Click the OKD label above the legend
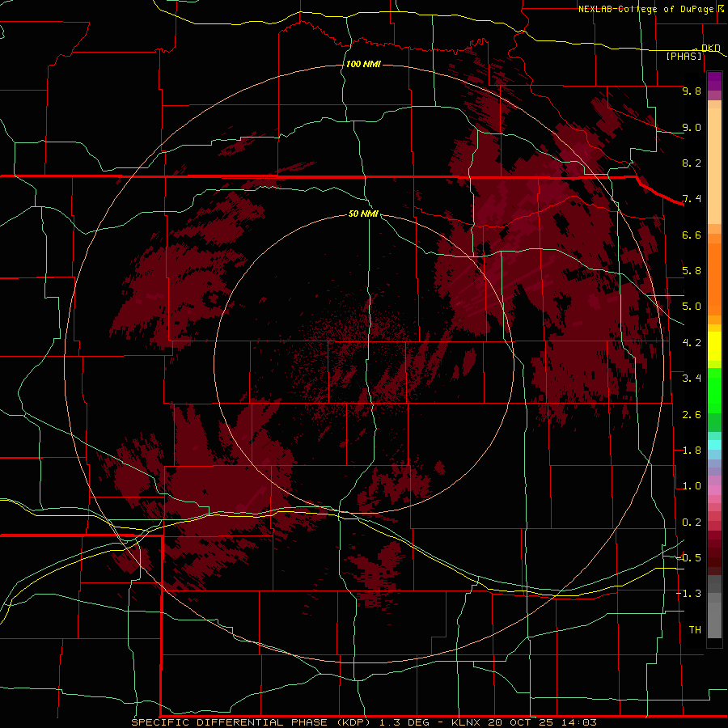Screen dimensions: 728x728 click(x=710, y=48)
